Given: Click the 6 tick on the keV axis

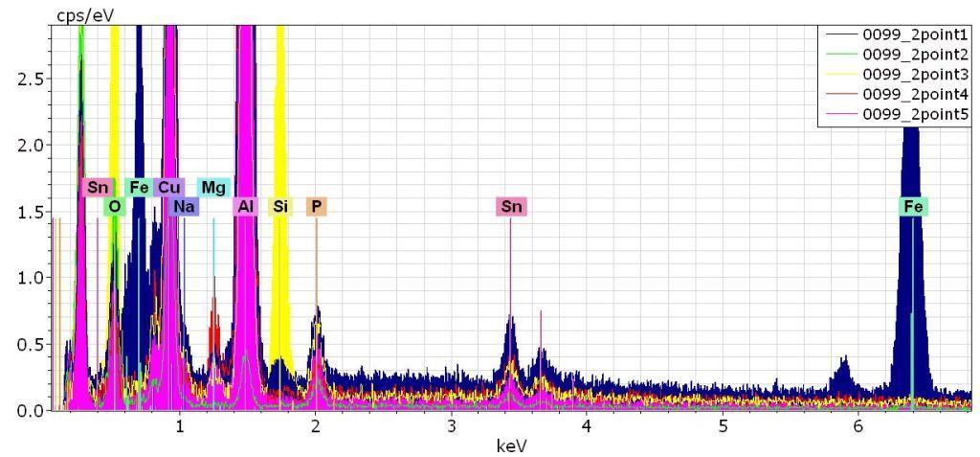Looking at the screenshot, I should (858, 427).
